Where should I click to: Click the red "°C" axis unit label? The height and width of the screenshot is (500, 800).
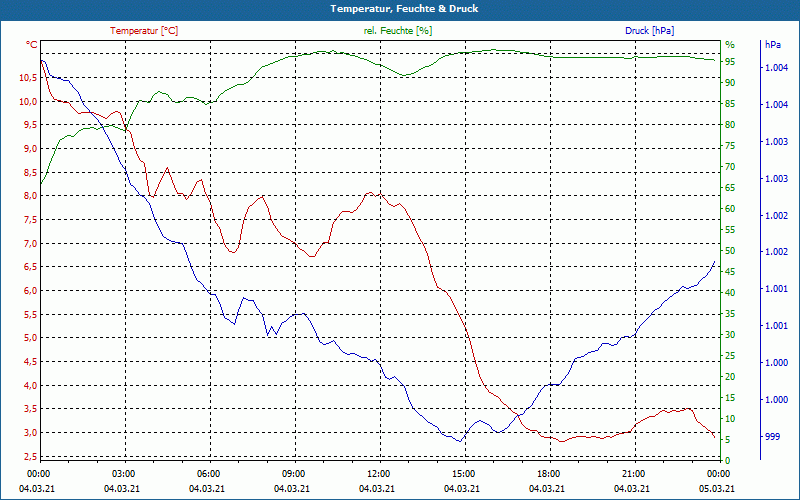(32, 45)
